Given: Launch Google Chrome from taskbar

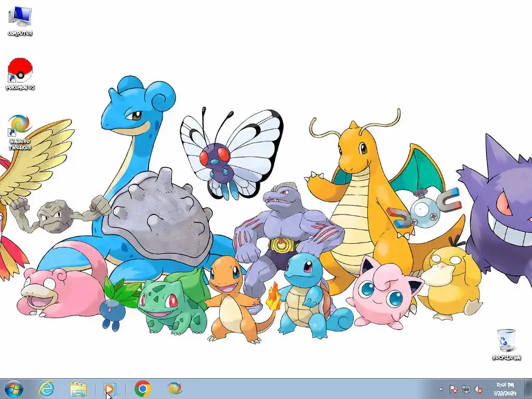Looking at the screenshot, I should (x=142, y=389).
